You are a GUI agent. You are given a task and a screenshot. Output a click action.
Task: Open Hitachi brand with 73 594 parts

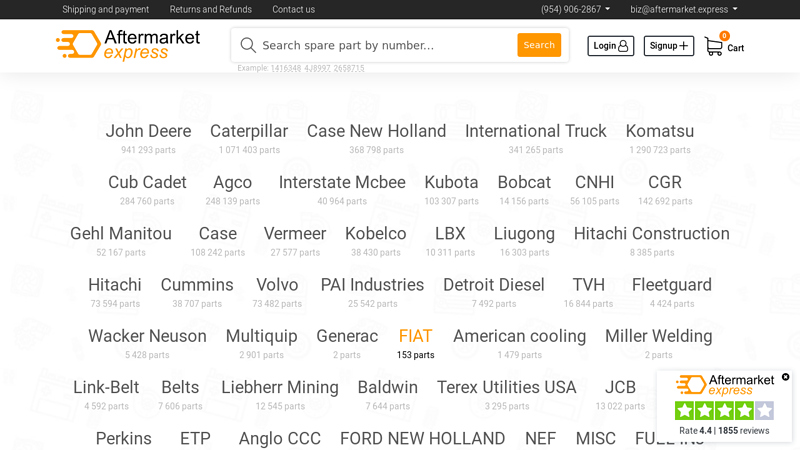tap(115, 285)
